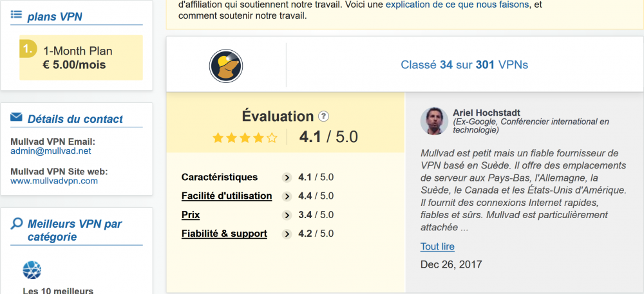This screenshot has height=294, width=644.
Task: Select the 1-Month Plan box
Action: pyautogui.click(x=80, y=57)
